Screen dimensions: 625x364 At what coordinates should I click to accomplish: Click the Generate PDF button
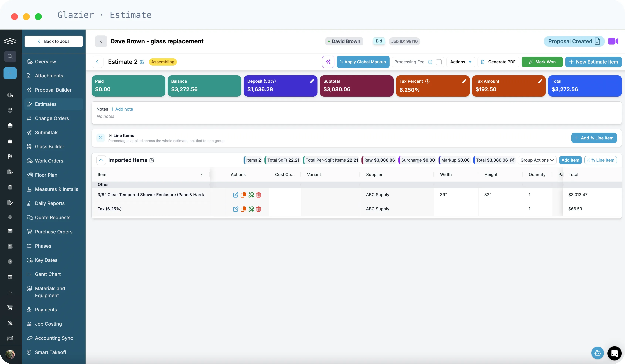tap(498, 62)
